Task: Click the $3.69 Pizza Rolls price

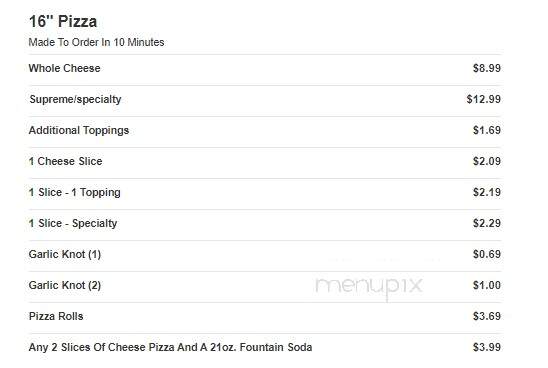Action: click(x=487, y=316)
